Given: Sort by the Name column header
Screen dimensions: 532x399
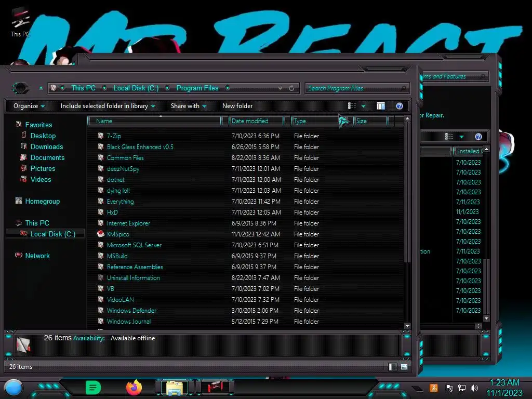Looking at the screenshot, I should [x=154, y=121].
